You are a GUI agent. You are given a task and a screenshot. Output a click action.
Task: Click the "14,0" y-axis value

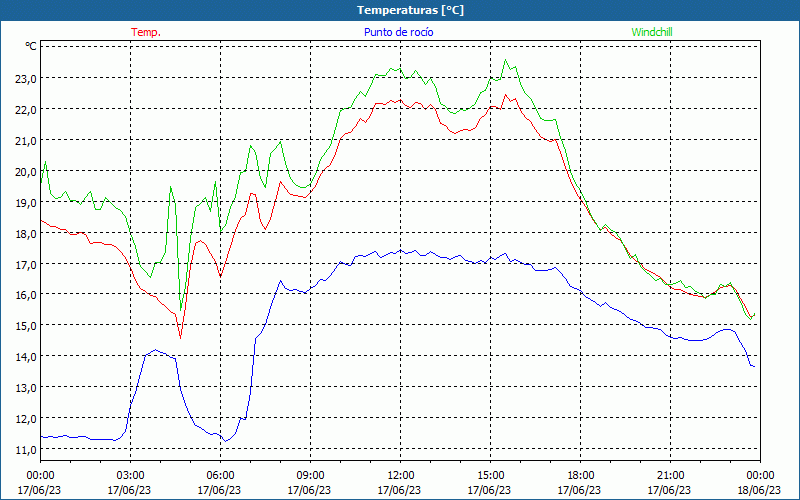point(27,357)
